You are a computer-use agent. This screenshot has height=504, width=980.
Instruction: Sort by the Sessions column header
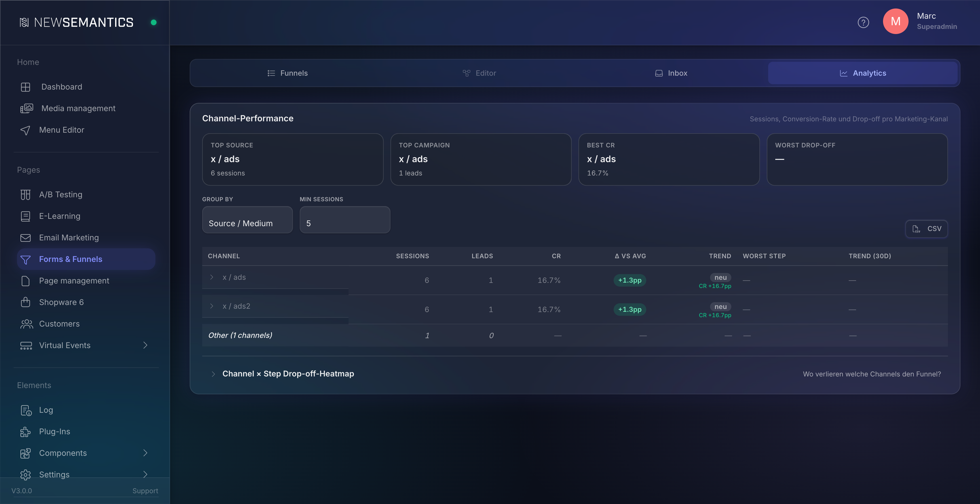tap(412, 256)
